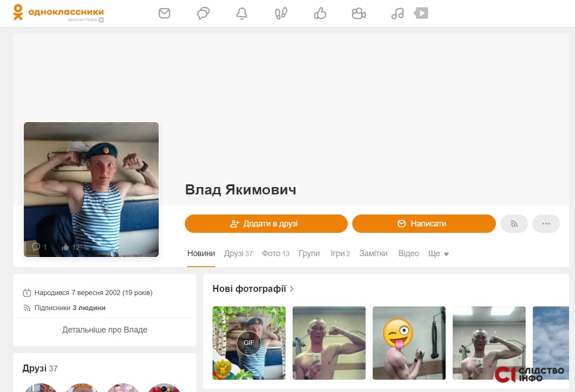Image resolution: width=575 pixels, height=392 pixels.
Task: Open the Фото 13 tab
Action: pos(276,253)
